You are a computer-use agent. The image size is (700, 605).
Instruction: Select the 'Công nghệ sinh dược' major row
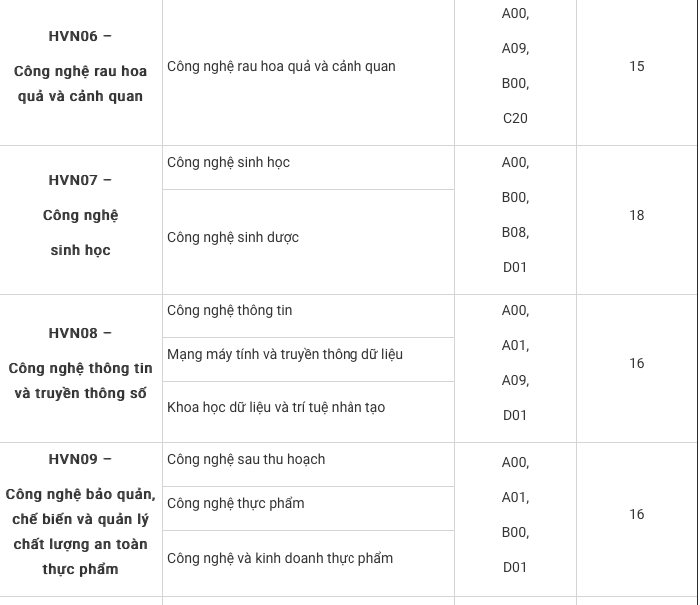233,237
